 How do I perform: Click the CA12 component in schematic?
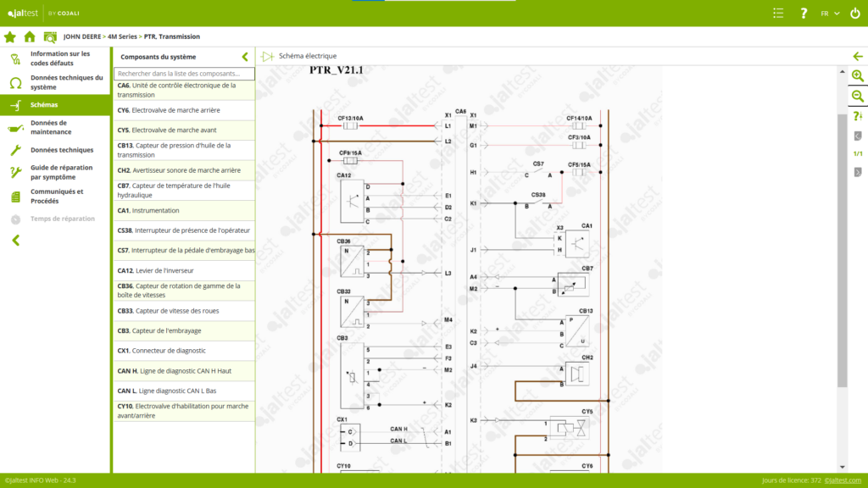coord(352,202)
